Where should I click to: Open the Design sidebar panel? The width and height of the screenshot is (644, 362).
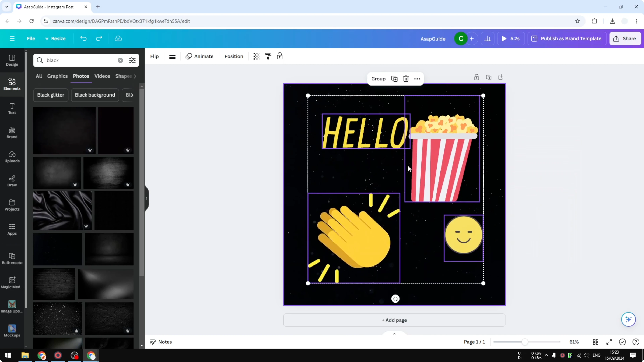pos(12,61)
